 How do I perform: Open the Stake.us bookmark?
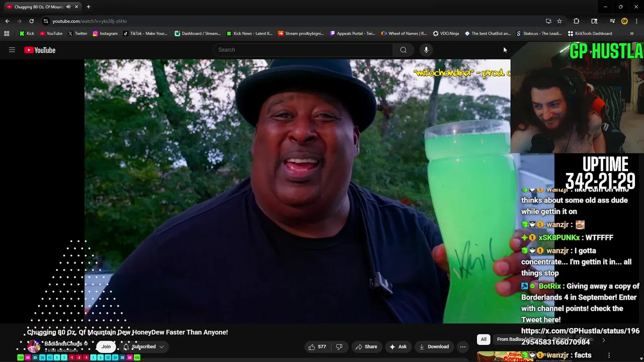click(539, 34)
